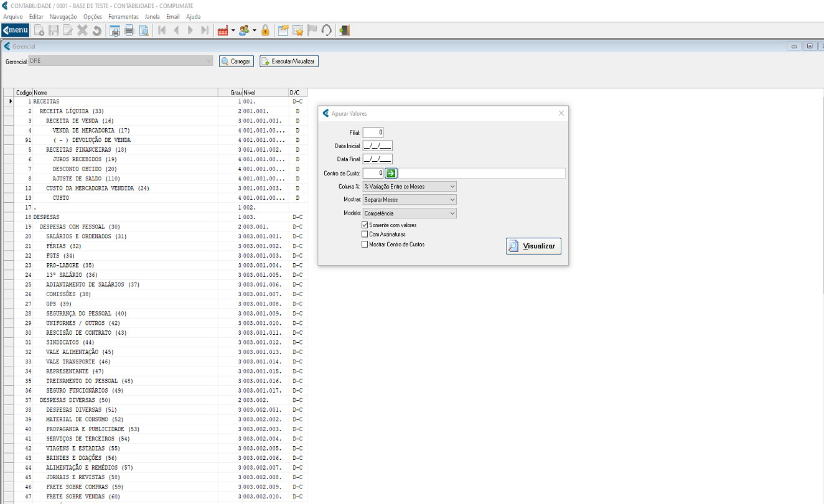The image size is (824, 504).
Task: Click the headset support icon
Action: 326,30
